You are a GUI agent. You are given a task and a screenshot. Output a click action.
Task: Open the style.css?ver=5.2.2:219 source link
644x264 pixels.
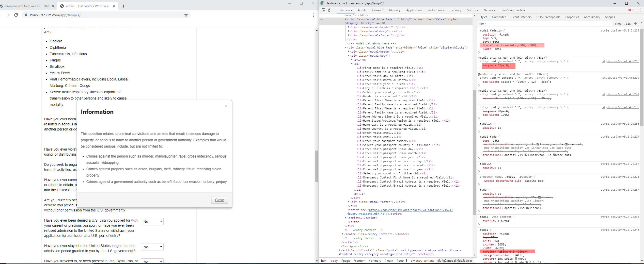click(x=620, y=30)
